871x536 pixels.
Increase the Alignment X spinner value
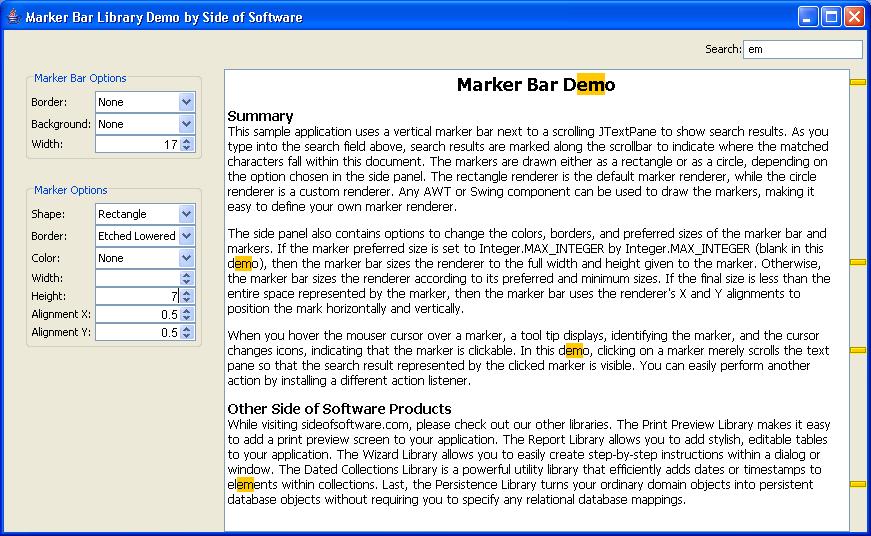pyautogui.click(x=187, y=311)
